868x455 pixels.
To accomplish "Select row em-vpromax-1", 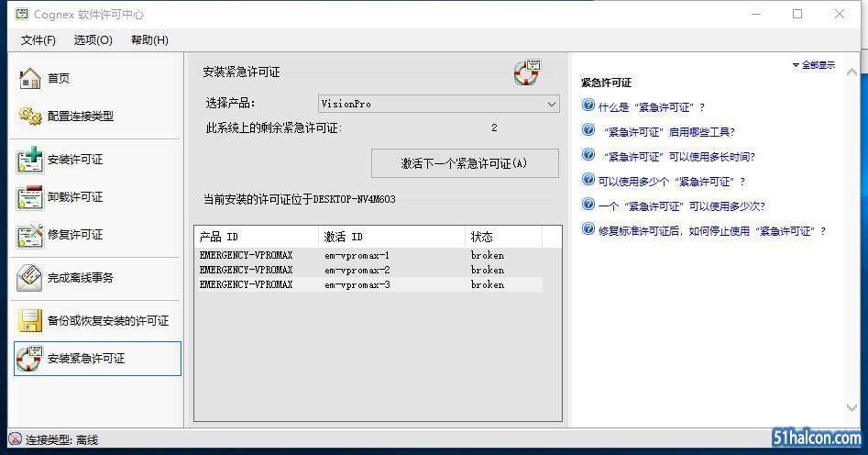I will pos(369,256).
